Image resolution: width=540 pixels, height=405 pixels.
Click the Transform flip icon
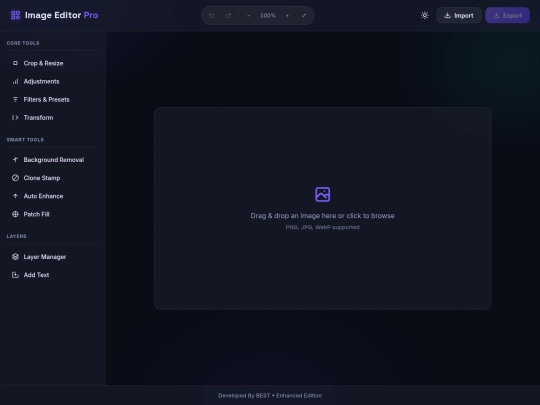coord(15,117)
